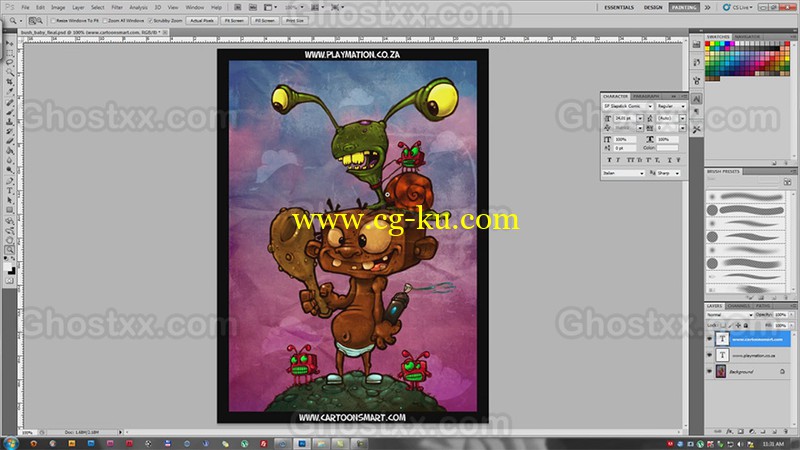Click text Color swatch in Character panel
The height and width of the screenshot is (450, 800).
point(667,147)
